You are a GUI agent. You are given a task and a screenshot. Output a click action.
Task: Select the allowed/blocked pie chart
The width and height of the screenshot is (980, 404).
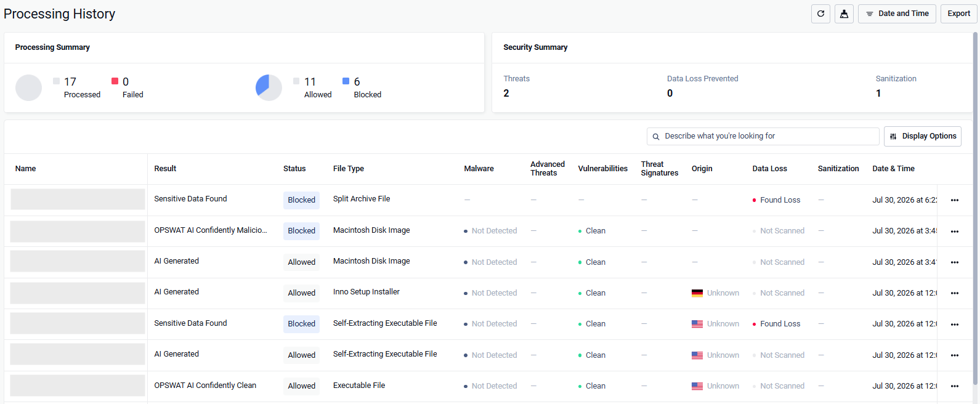click(x=269, y=87)
